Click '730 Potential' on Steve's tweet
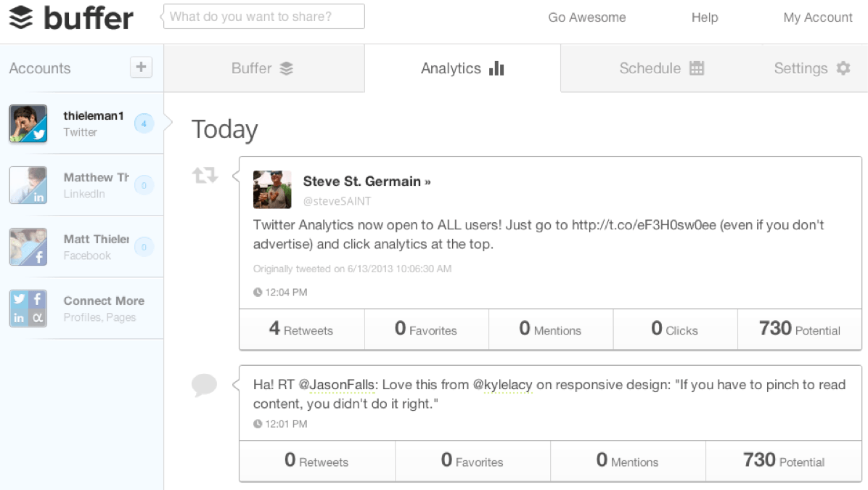 click(x=800, y=329)
